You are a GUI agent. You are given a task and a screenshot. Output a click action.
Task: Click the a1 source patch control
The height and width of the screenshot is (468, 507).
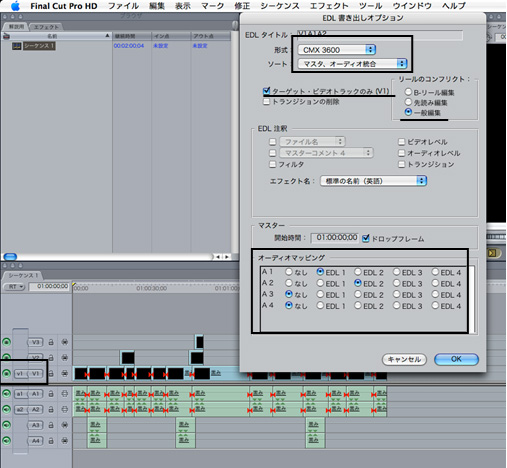[20, 394]
